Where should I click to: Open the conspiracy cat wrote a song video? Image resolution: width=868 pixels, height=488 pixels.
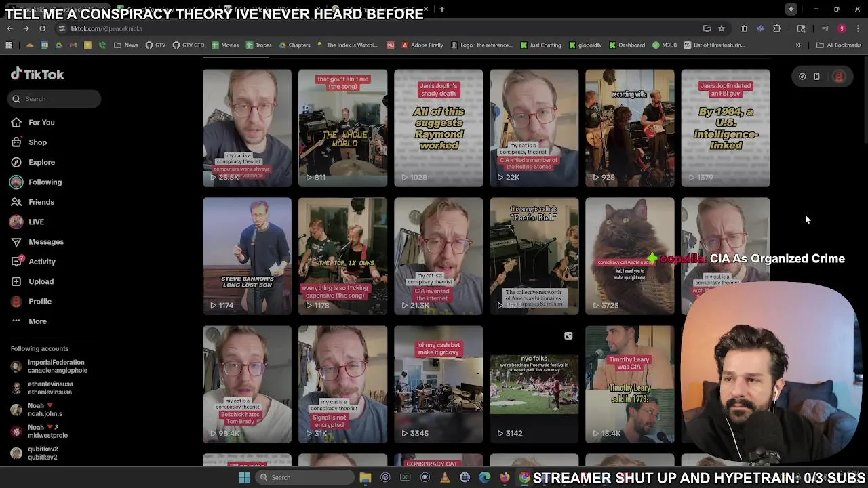630,256
